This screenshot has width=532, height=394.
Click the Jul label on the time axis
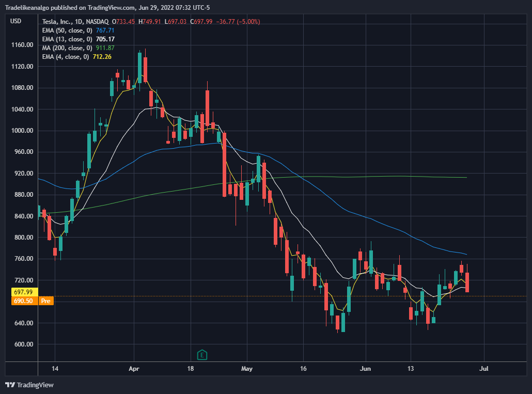tap(484, 369)
